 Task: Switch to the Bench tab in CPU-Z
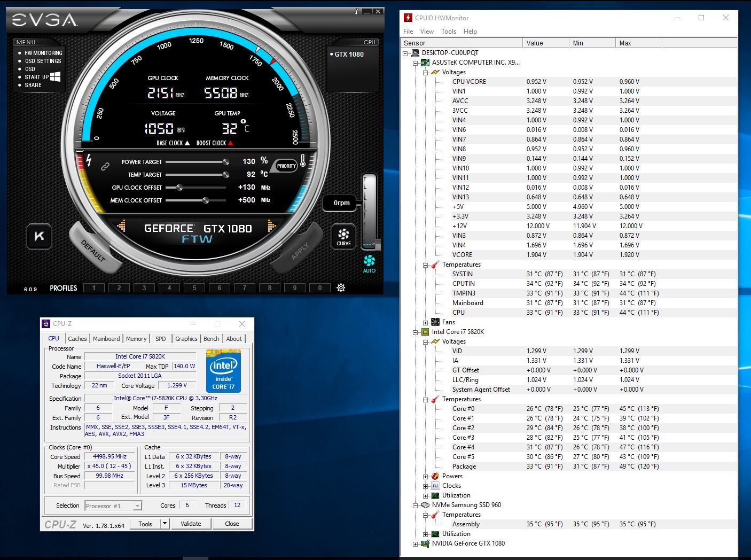[x=212, y=339]
